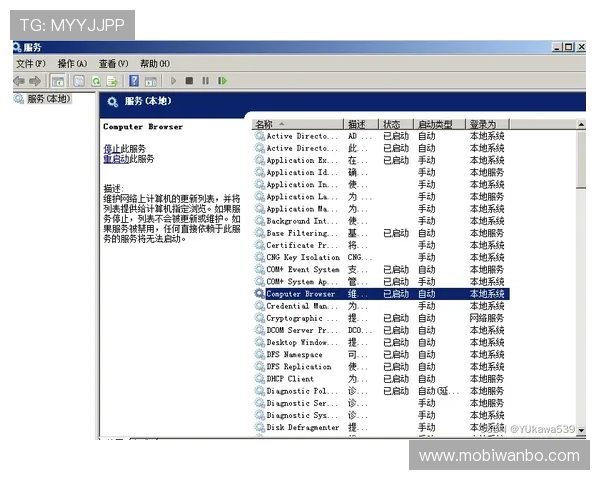Click the Start Service play icon
The image size is (600, 480).
173,81
